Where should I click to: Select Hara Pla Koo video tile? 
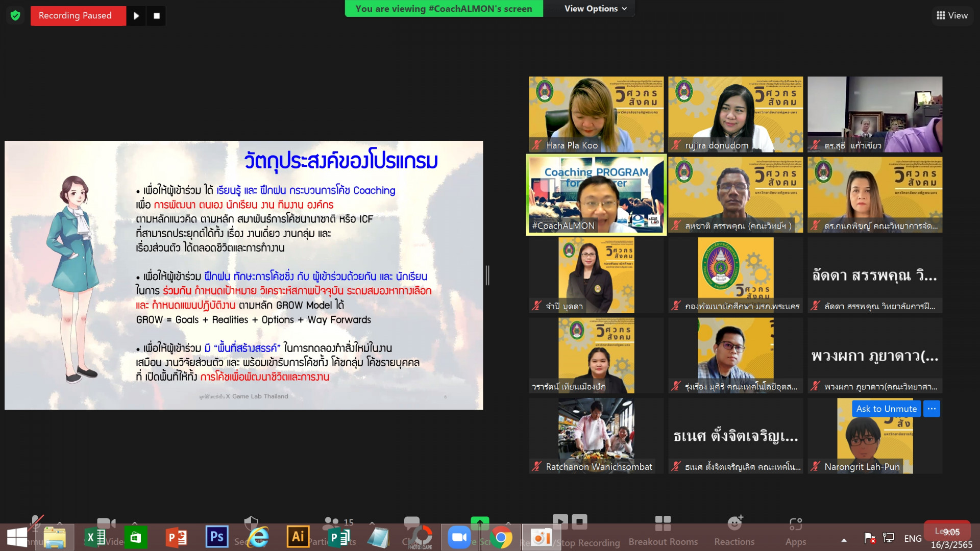[596, 114]
